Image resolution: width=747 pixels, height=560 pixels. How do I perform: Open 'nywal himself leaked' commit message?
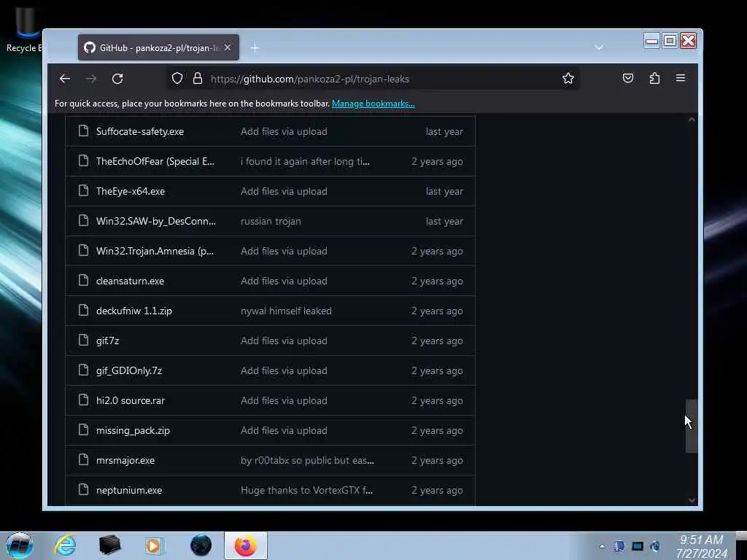coord(286,311)
